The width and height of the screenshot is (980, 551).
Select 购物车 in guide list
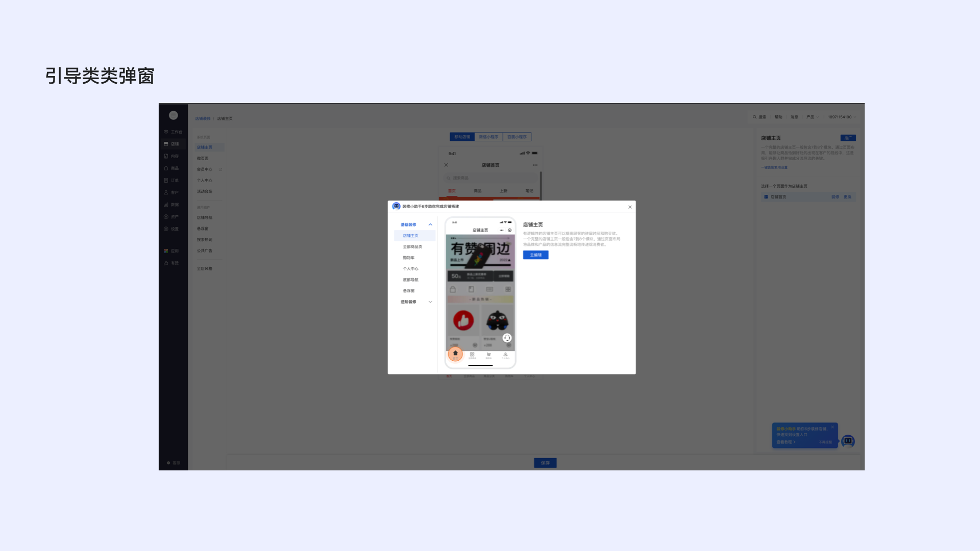click(408, 258)
